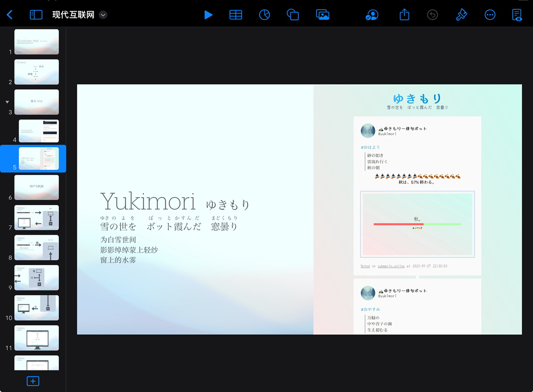
Task: Collapse the slide 3 group triangle
Action: 7,102
